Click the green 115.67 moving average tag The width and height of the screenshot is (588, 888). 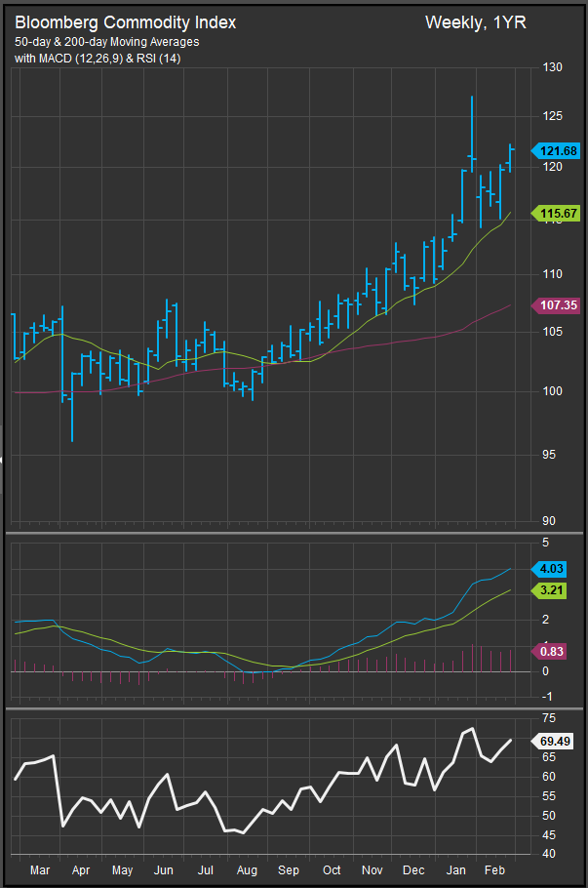[556, 213]
